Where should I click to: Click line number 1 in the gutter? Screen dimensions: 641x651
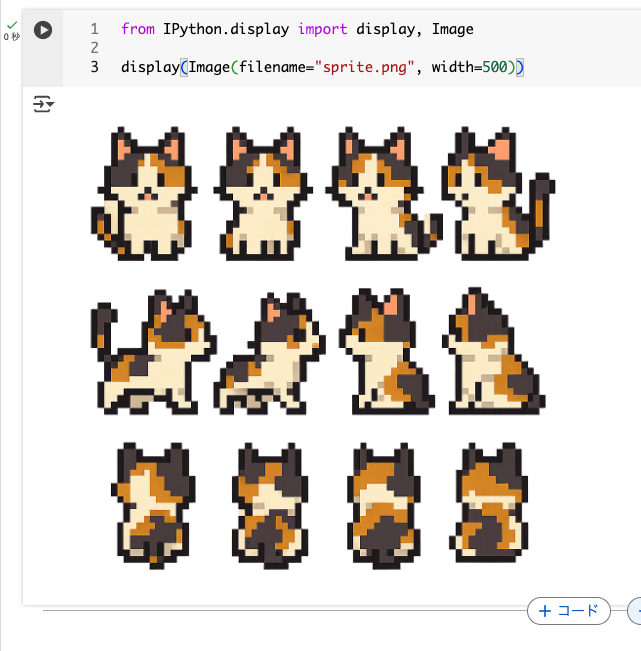95,29
